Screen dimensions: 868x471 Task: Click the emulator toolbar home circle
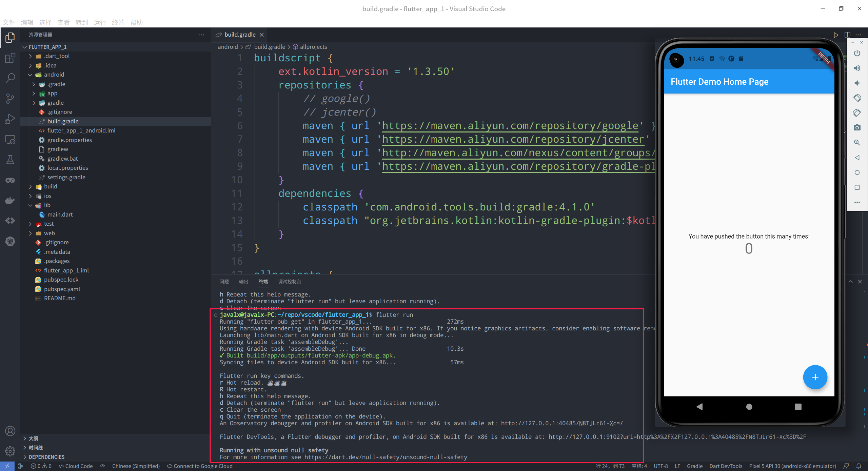[x=857, y=172]
